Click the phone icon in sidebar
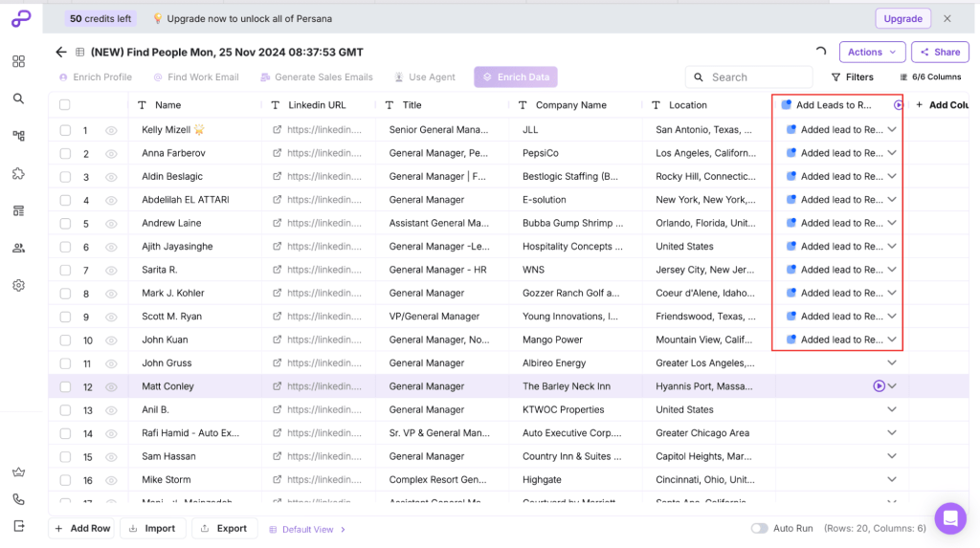 point(19,499)
